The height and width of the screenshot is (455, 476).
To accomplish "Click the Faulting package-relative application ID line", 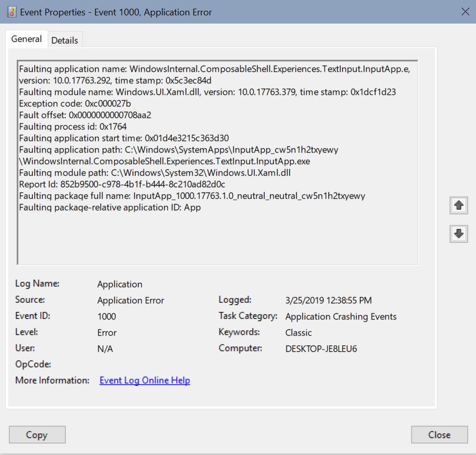I will [110, 208].
